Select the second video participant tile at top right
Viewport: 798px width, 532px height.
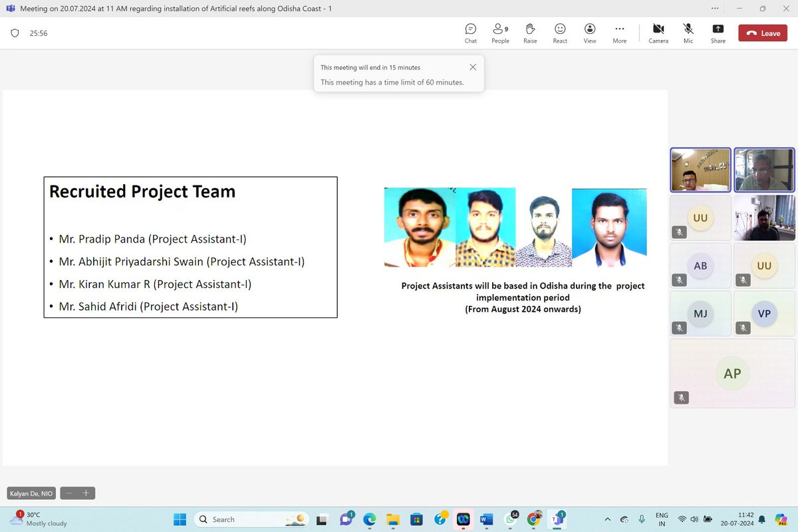(764, 170)
